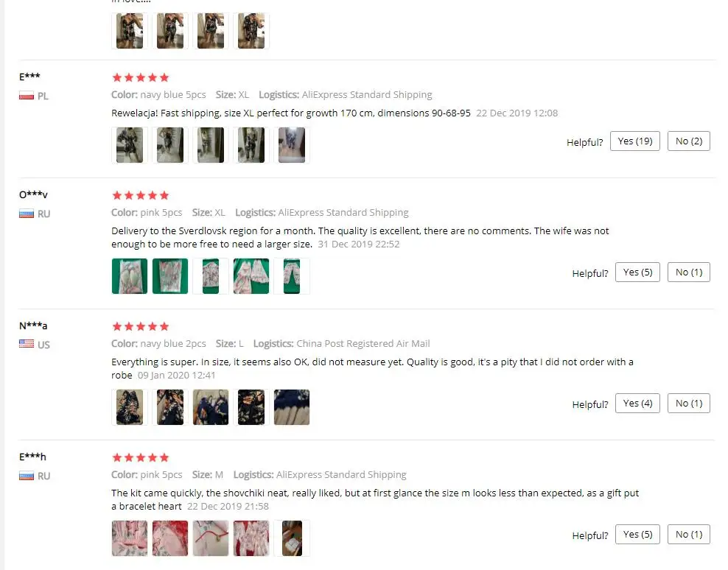Screen dimensions: 728x570
Task: Open third photo in N***a's review
Action: point(211,407)
